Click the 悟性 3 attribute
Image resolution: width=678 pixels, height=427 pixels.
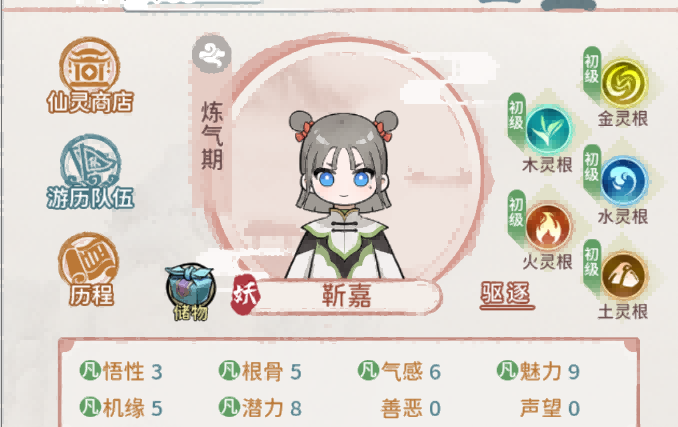tap(121, 371)
